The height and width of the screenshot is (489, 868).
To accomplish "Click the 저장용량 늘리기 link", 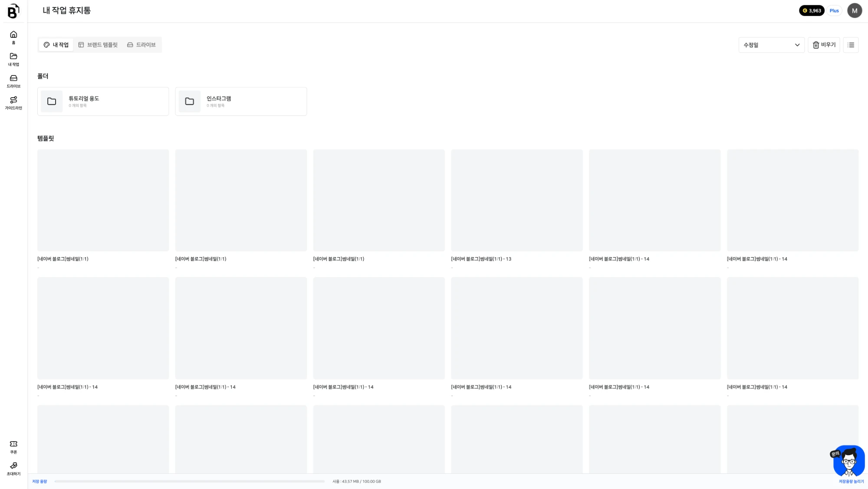I will coord(851,481).
